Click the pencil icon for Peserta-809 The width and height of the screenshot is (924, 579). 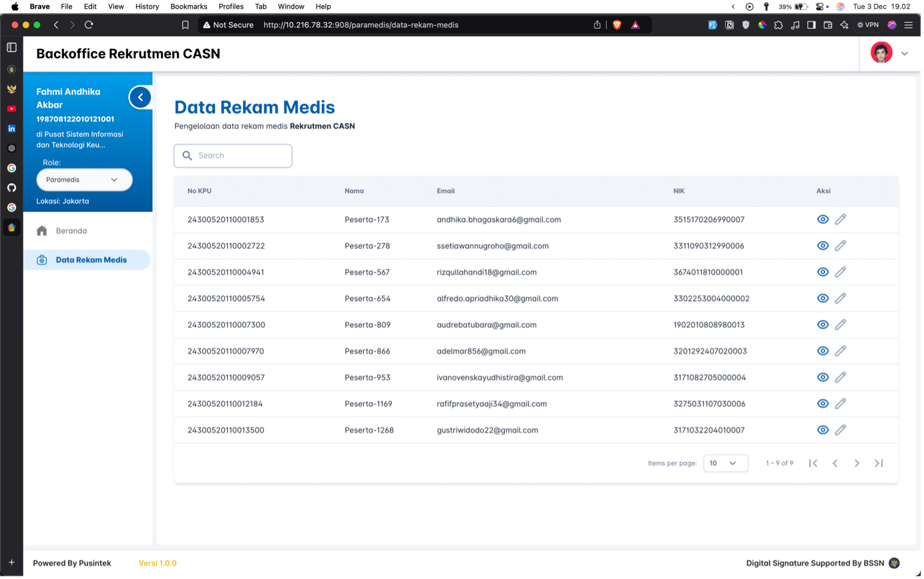841,325
